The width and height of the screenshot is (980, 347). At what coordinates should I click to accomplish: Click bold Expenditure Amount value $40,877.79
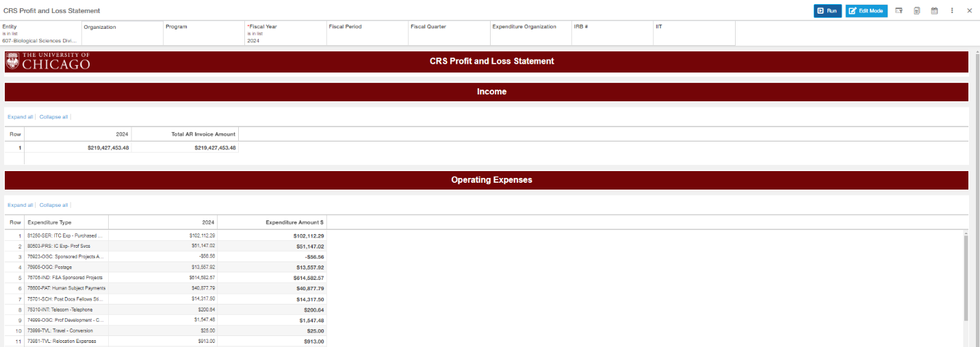309,288
